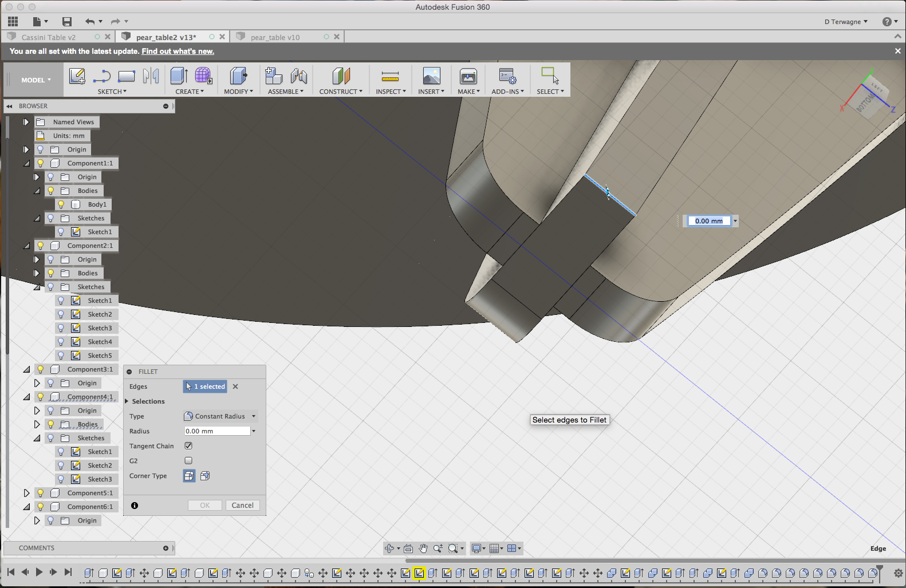Click the Orbit navigation icon
The image size is (906, 588).
point(389,548)
